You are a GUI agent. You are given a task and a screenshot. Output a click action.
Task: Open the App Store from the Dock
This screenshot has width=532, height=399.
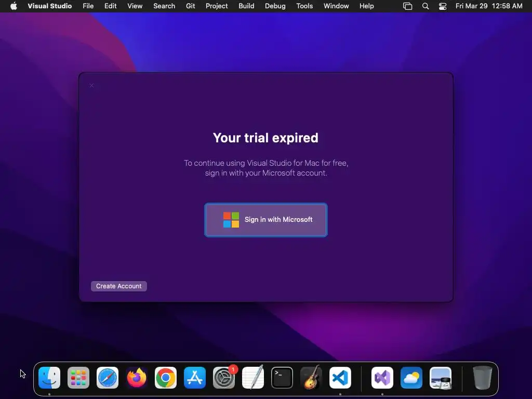(x=195, y=378)
